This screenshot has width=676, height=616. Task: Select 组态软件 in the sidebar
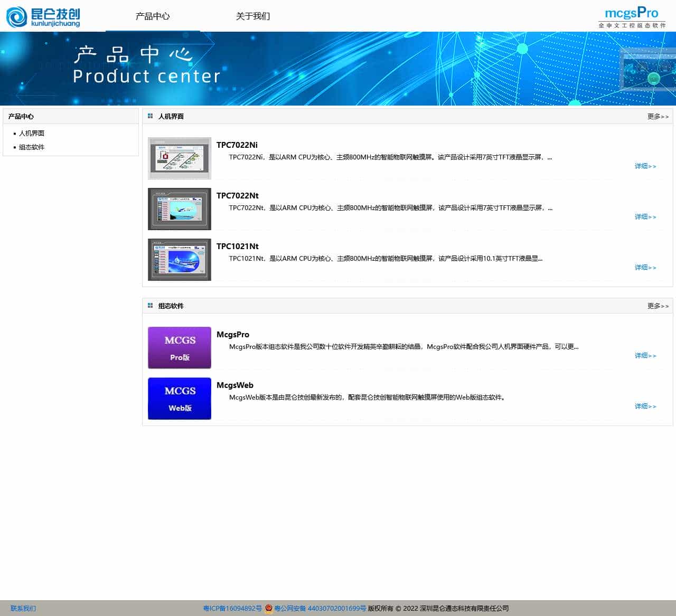(x=32, y=147)
